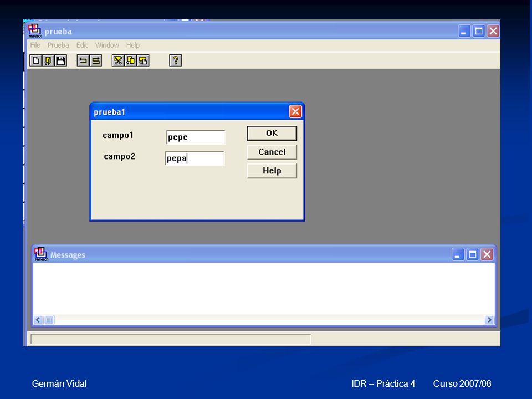Image resolution: width=532 pixels, height=399 pixels.
Task: Click the campo2 input field
Action: tap(195, 158)
